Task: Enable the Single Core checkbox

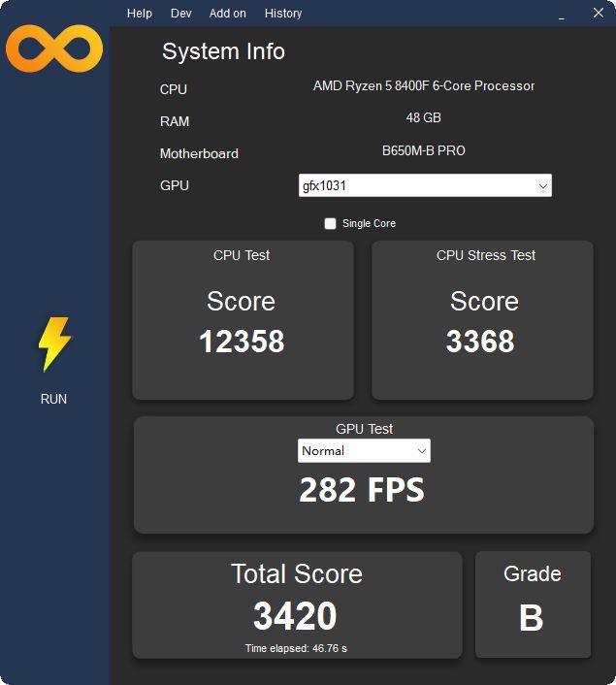Action: click(331, 224)
